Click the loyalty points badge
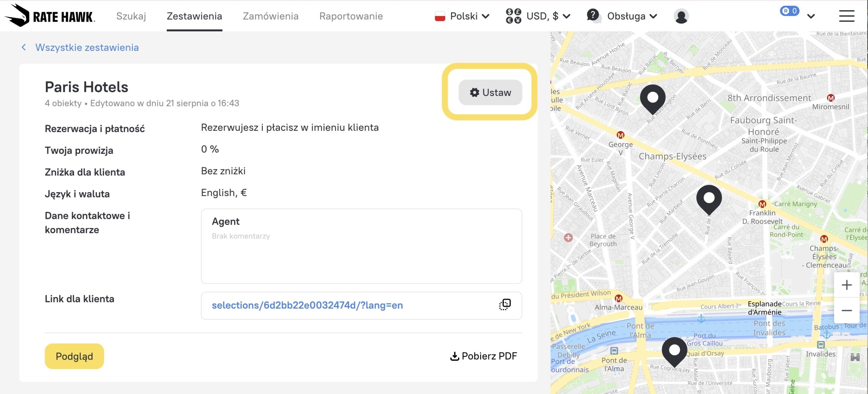Screen dimensions: 868x394 coord(790,11)
